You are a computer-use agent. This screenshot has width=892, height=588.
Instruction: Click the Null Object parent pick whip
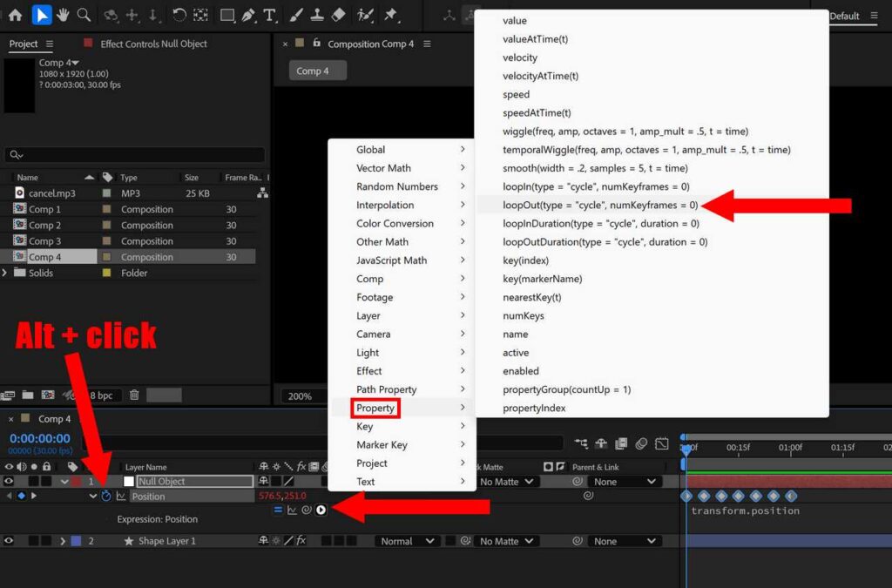578,481
